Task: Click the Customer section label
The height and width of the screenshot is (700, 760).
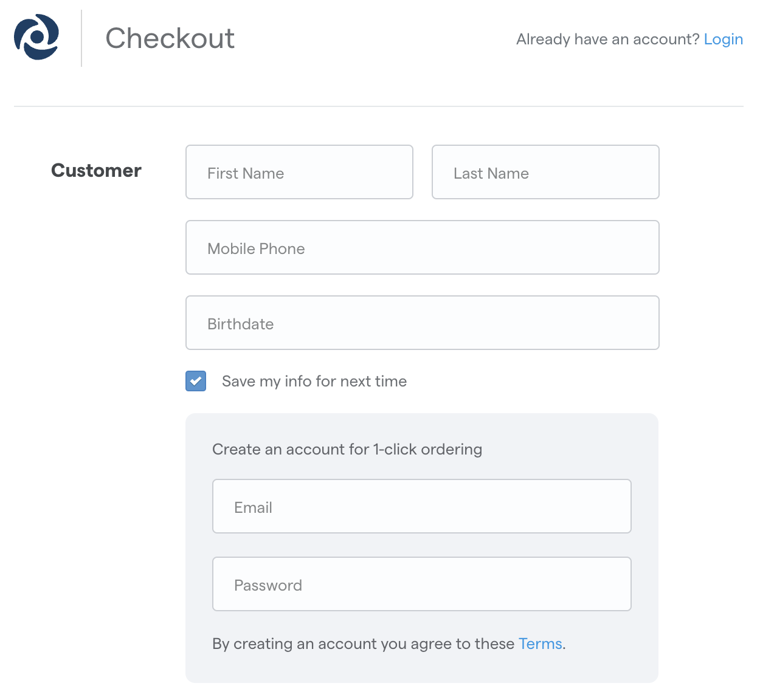Action: coord(96,170)
